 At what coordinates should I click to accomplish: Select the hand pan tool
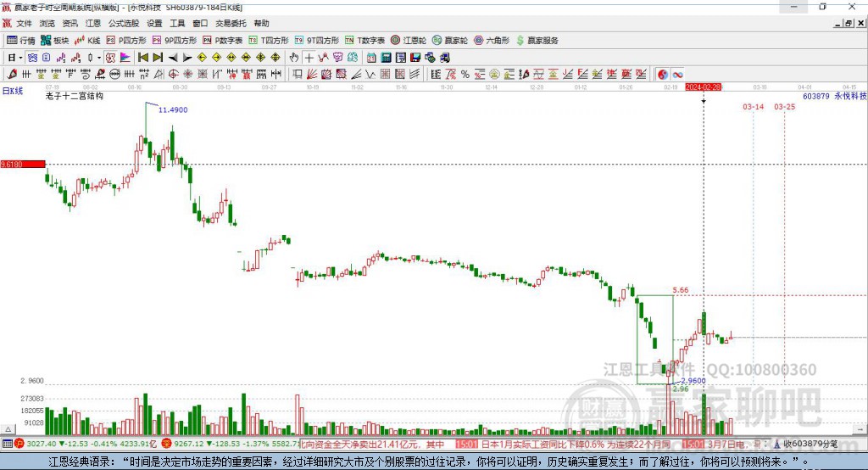click(294, 58)
